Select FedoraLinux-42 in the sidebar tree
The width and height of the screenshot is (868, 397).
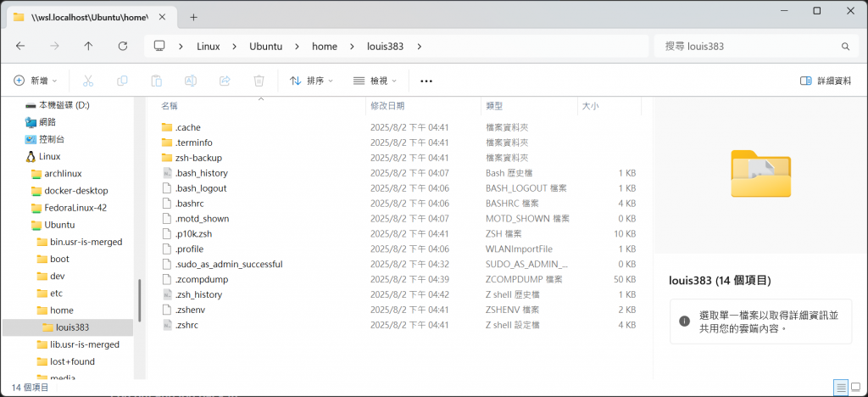(75, 208)
